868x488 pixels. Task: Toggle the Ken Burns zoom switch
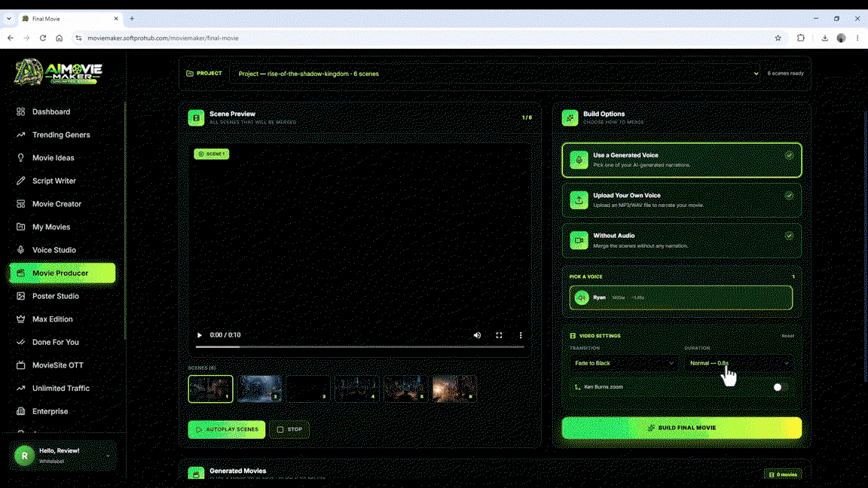tap(781, 387)
